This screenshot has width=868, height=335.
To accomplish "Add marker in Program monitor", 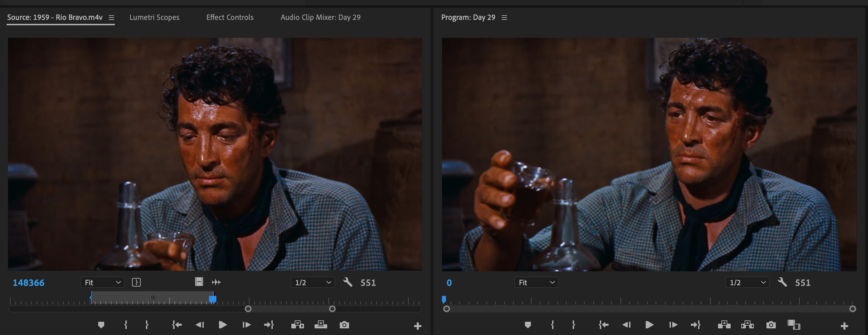I will 528,325.
